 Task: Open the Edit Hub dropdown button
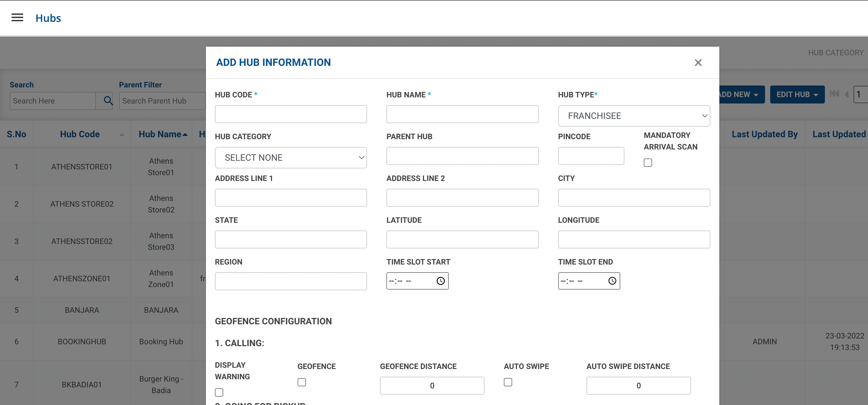point(797,94)
